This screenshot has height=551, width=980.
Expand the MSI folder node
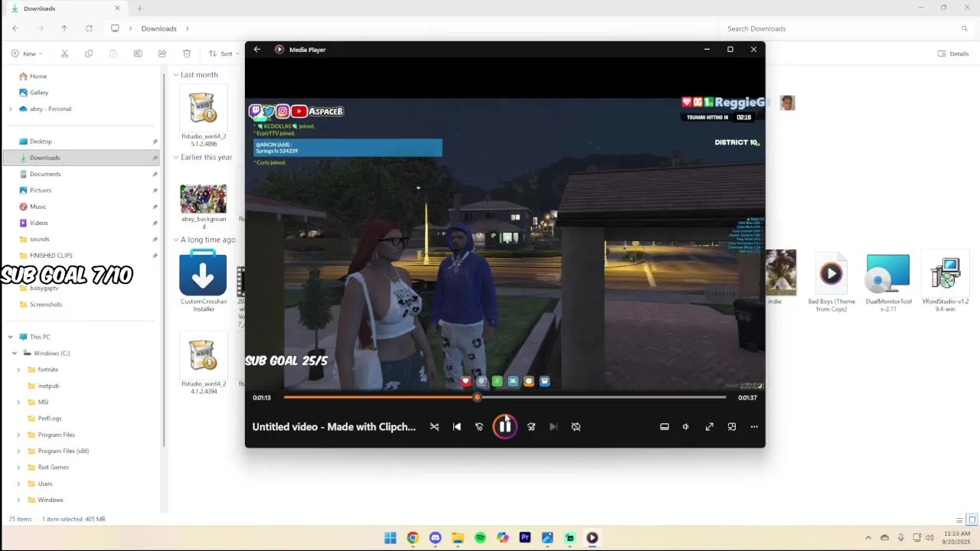click(19, 403)
